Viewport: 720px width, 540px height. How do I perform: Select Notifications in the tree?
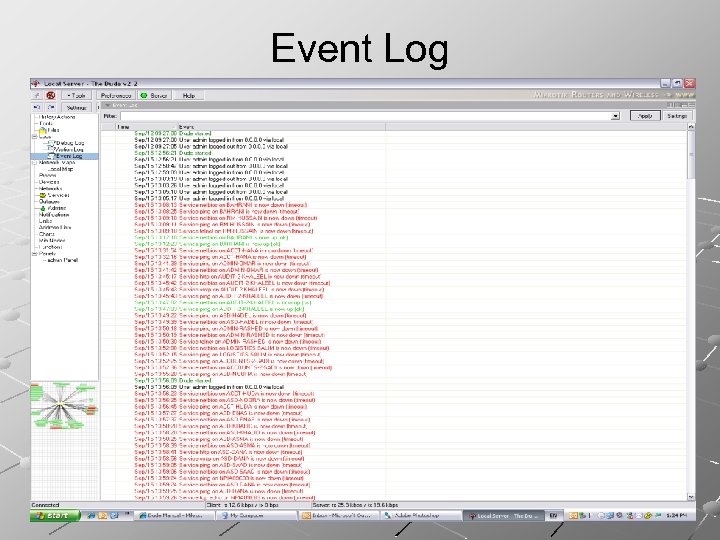coord(54,214)
